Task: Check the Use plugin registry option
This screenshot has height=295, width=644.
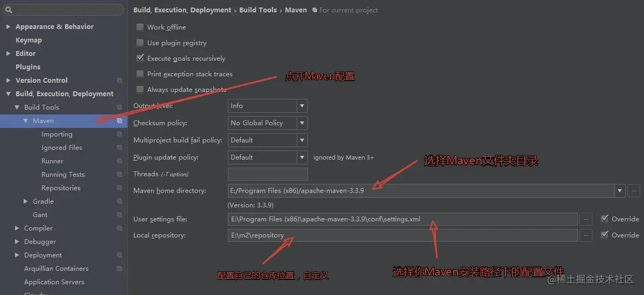Action: pos(140,42)
